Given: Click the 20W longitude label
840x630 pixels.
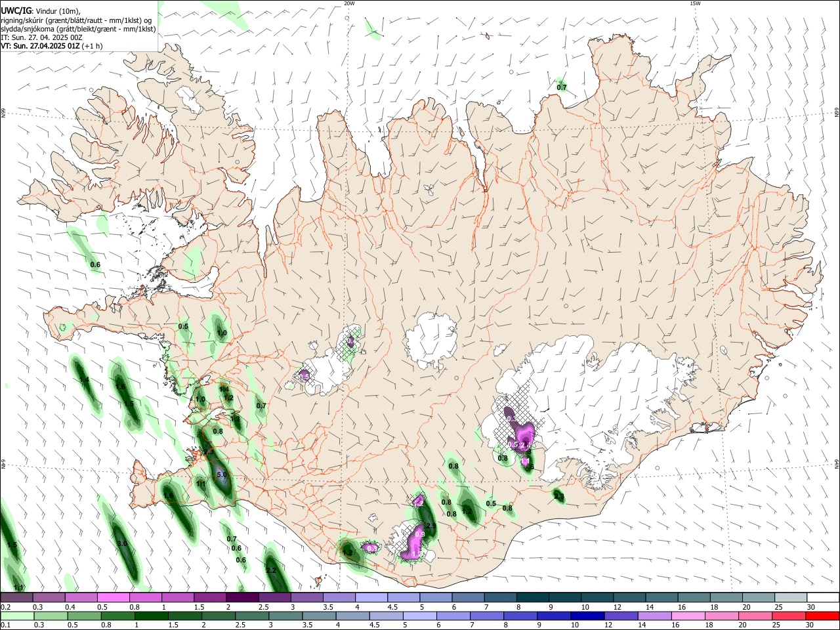Looking at the screenshot, I should point(349,3).
